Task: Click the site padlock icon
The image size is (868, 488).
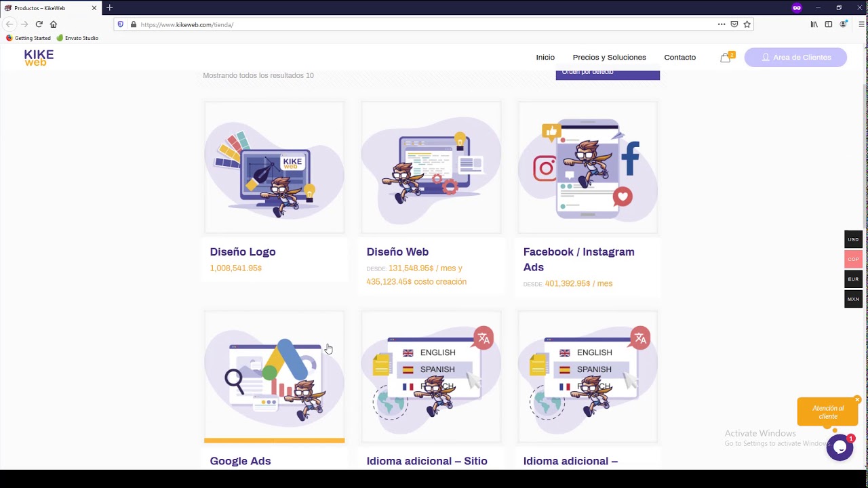Action: 134,24
